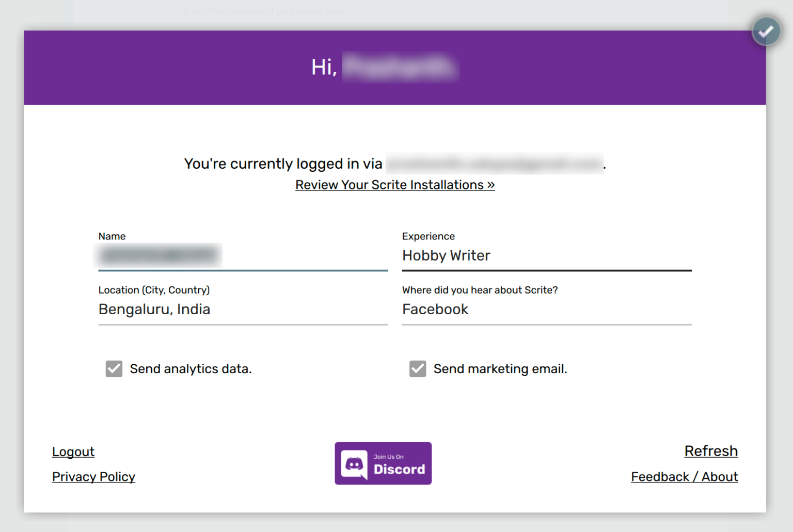The height and width of the screenshot is (532, 793).
Task: Click the Name input field
Action: coord(243,255)
